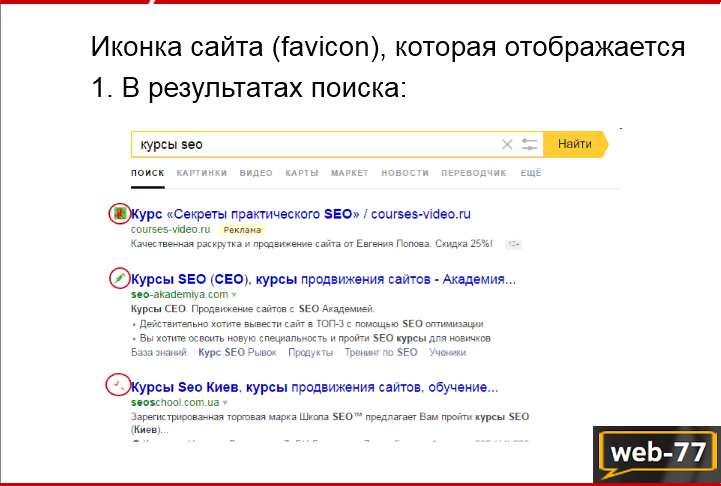Open the Продукты sitelink
The width and height of the screenshot is (721, 486).
(310, 353)
